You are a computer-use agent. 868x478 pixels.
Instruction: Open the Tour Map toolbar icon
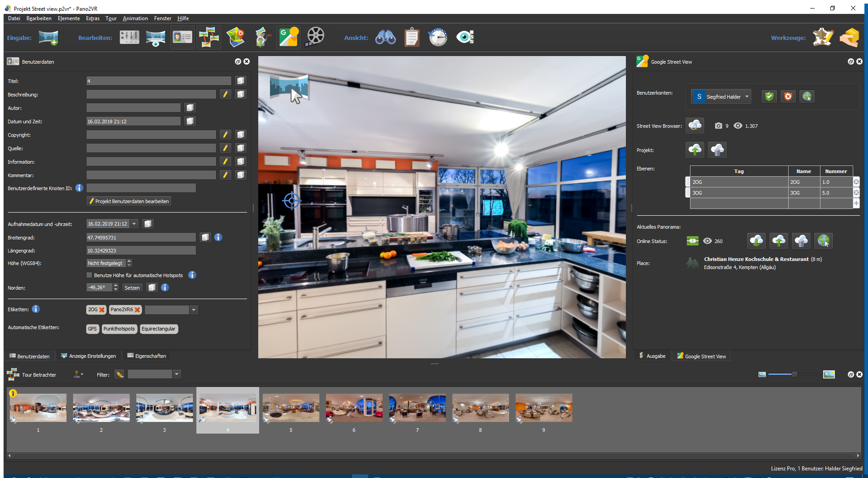click(x=235, y=37)
